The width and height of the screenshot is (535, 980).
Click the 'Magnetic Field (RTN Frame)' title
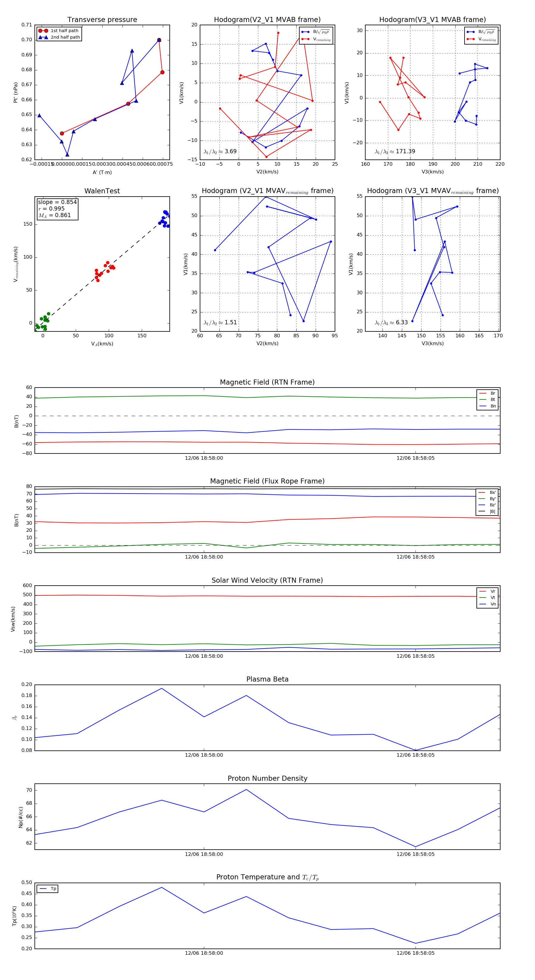tap(267, 382)
